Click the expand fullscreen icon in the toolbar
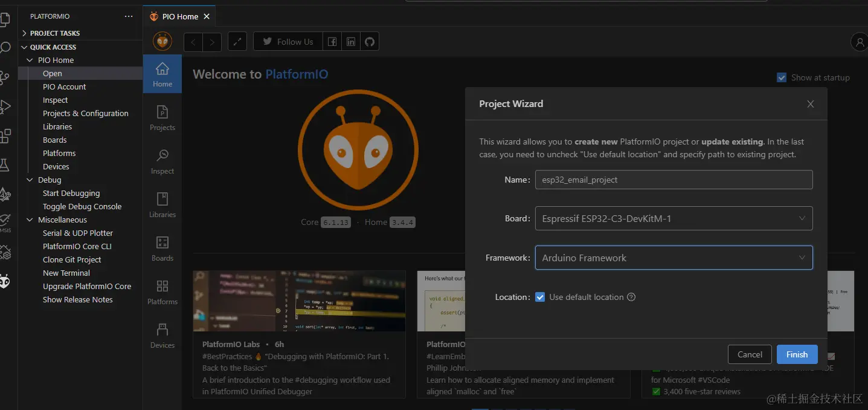 point(237,42)
